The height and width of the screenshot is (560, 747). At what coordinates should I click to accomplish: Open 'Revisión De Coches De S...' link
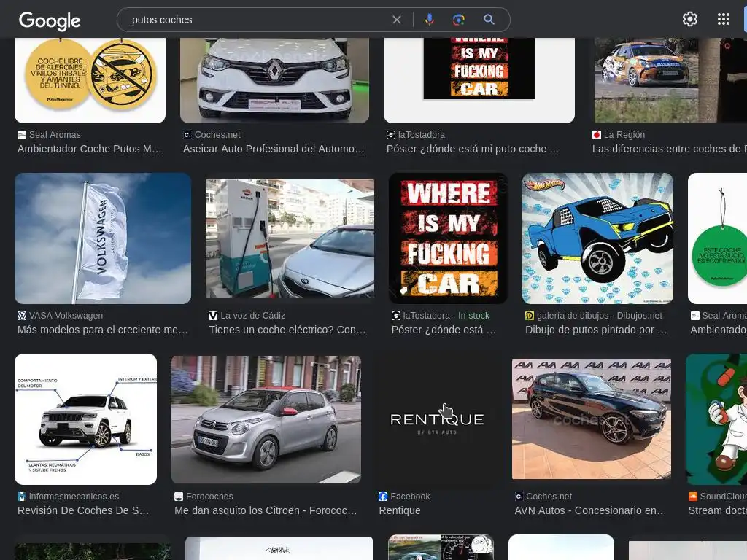click(83, 511)
